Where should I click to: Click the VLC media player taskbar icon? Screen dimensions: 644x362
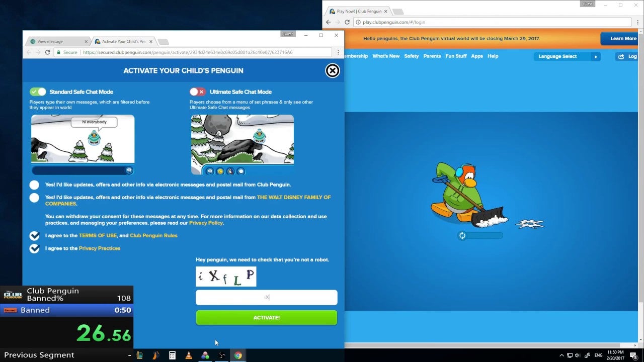tap(189, 355)
